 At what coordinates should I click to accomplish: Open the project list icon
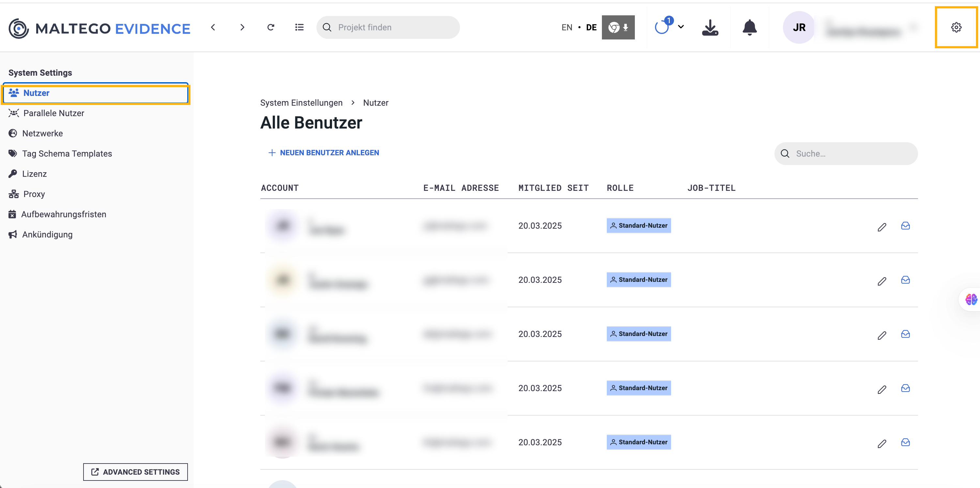299,27
